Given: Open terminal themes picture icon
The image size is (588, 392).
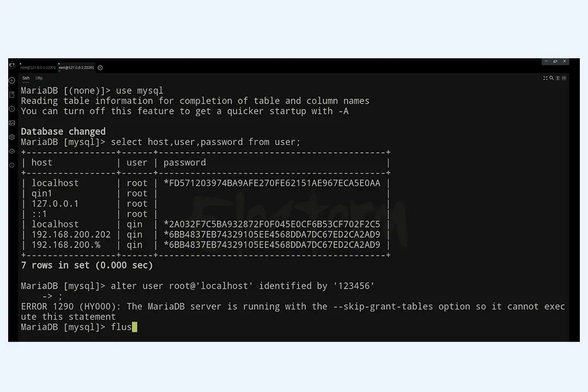Looking at the screenshot, I should tap(12, 122).
